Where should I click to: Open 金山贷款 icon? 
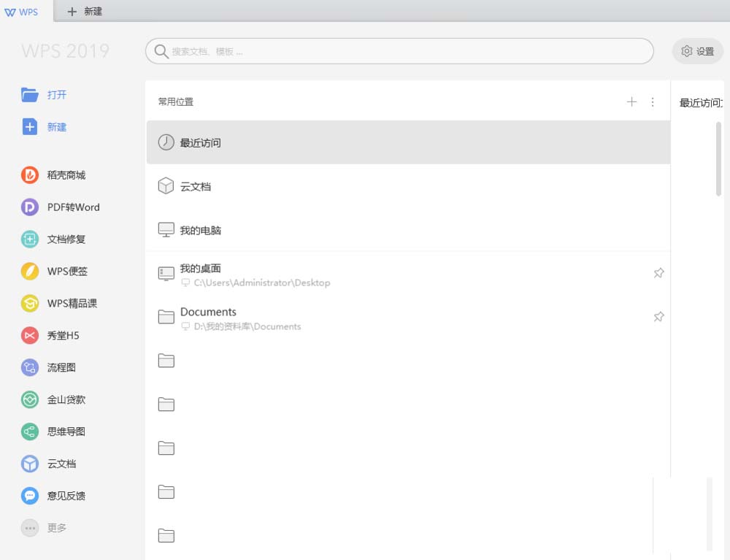30,399
